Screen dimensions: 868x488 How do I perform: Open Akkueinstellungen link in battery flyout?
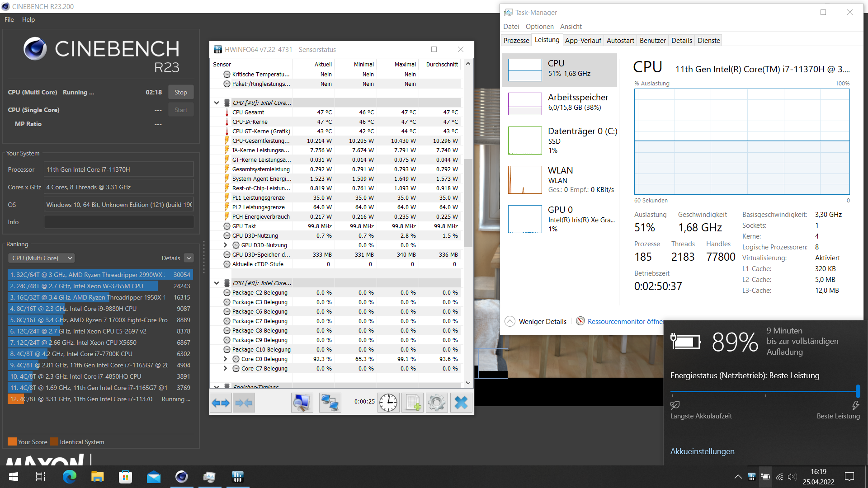pyautogui.click(x=702, y=451)
